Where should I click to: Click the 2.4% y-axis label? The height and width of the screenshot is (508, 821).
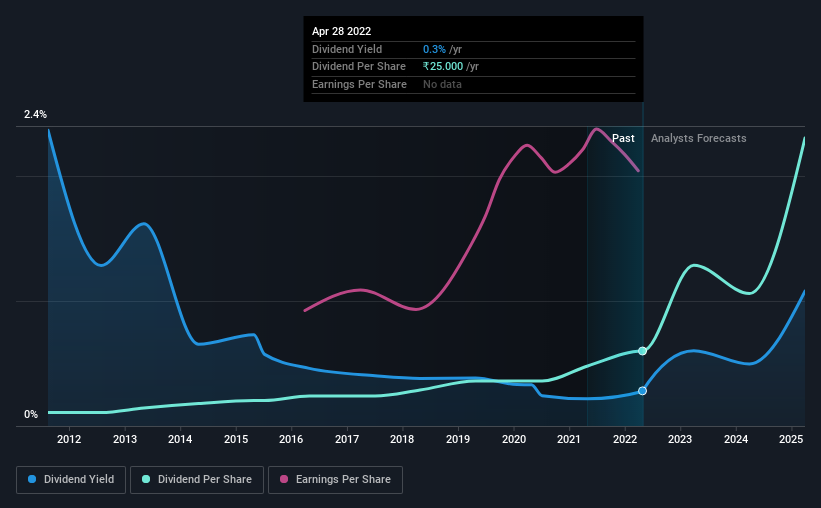click(x=35, y=114)
